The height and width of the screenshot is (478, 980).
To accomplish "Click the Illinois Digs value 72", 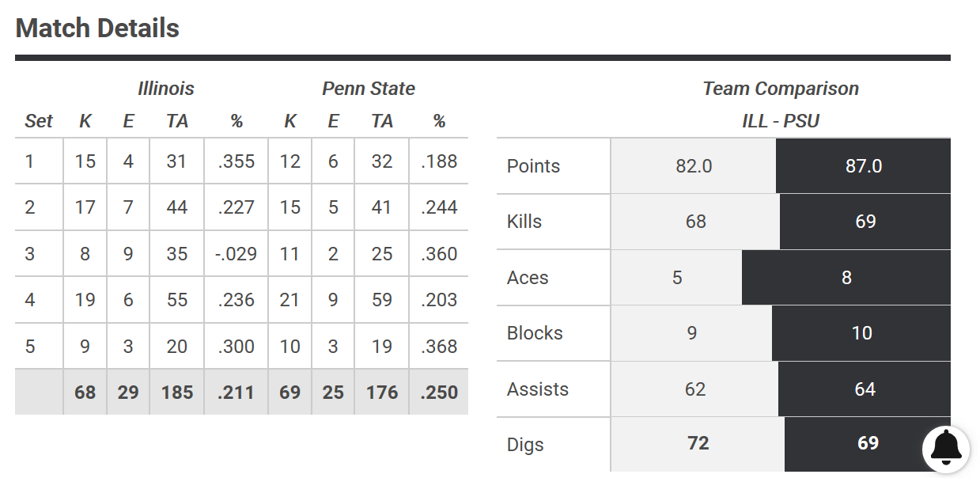I will [x=698, y=443].
